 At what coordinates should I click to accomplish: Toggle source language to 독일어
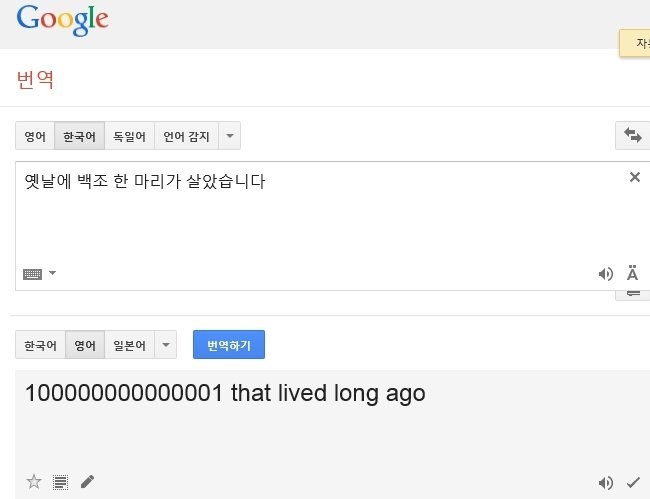pyautogui.click(x=129, y=136)
